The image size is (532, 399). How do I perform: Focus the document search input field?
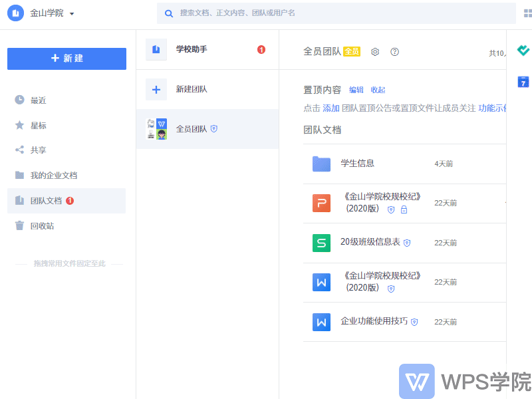pos(336,13)
